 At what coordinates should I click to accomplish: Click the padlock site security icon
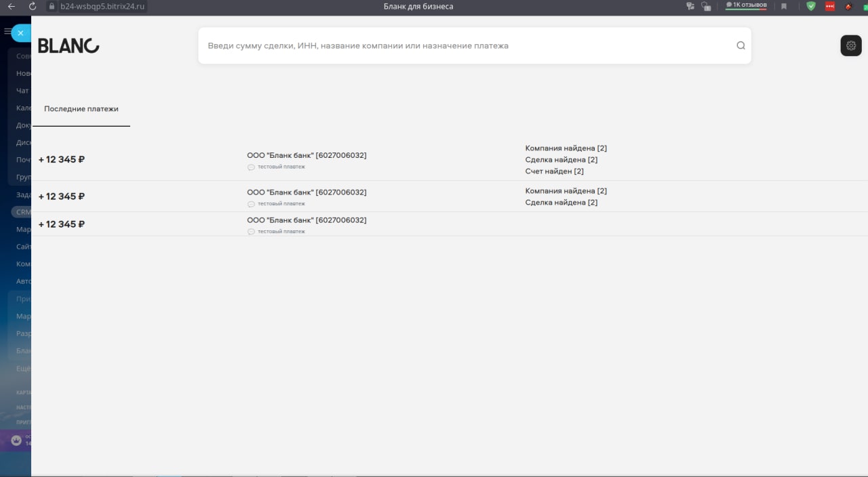52,6
